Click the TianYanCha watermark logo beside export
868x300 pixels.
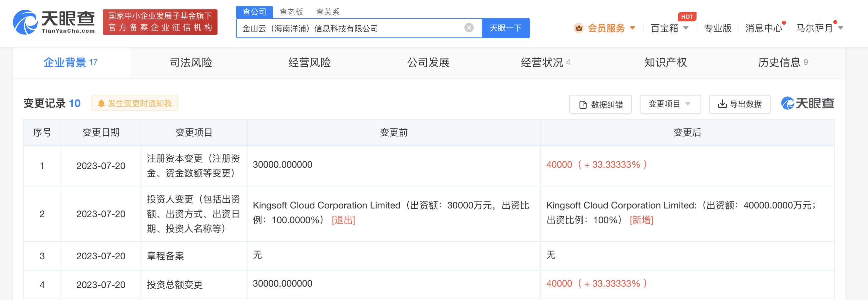[x=807, y=103]
